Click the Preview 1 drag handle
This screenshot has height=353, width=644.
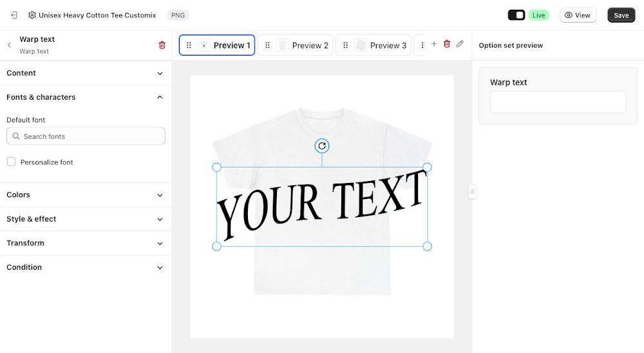(189, 45)
